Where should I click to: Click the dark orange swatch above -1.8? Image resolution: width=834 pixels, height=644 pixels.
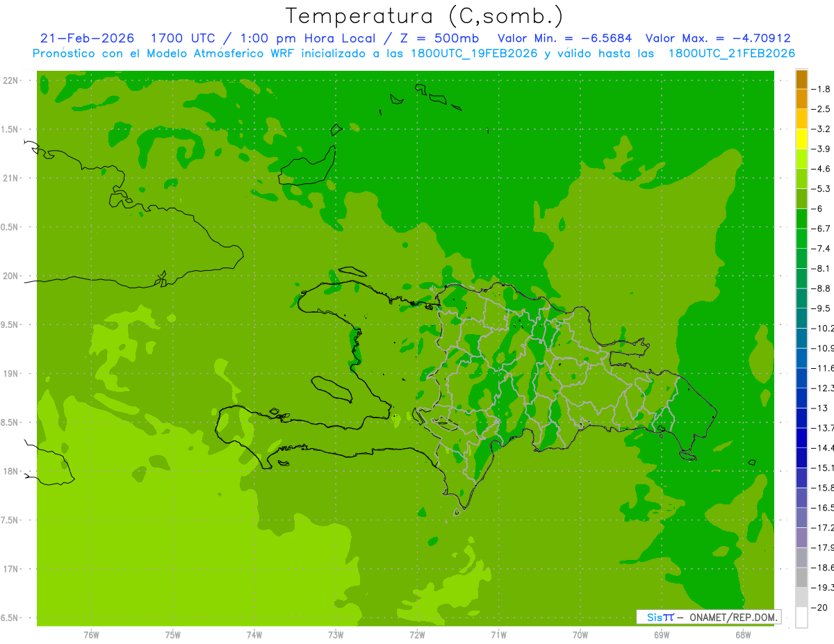tap(801, 79)
